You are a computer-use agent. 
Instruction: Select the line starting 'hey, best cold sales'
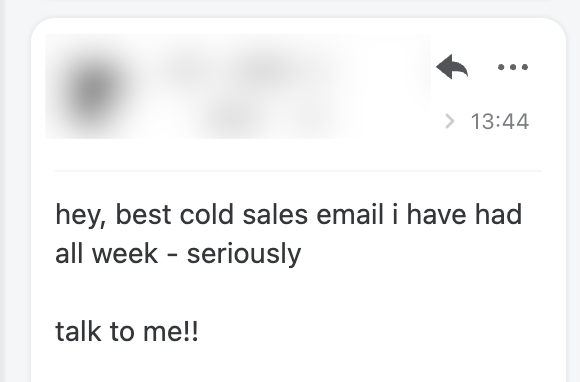pos(289,215)
